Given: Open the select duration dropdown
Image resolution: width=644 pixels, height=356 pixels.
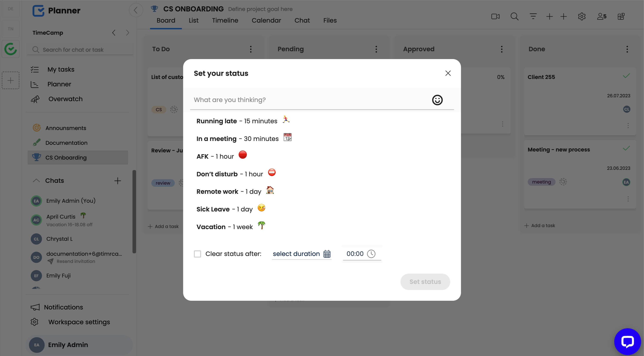Looking at the screenshot, I should click(296, 254).
